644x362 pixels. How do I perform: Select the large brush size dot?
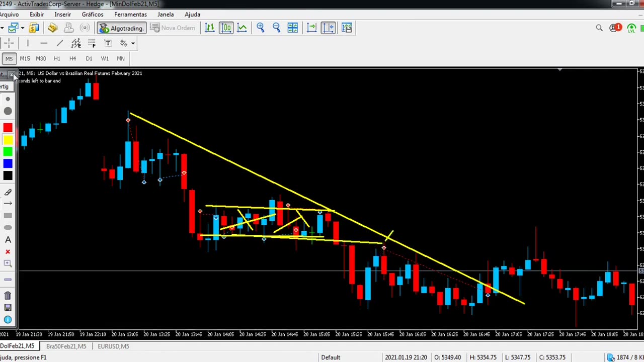point(8,111)
